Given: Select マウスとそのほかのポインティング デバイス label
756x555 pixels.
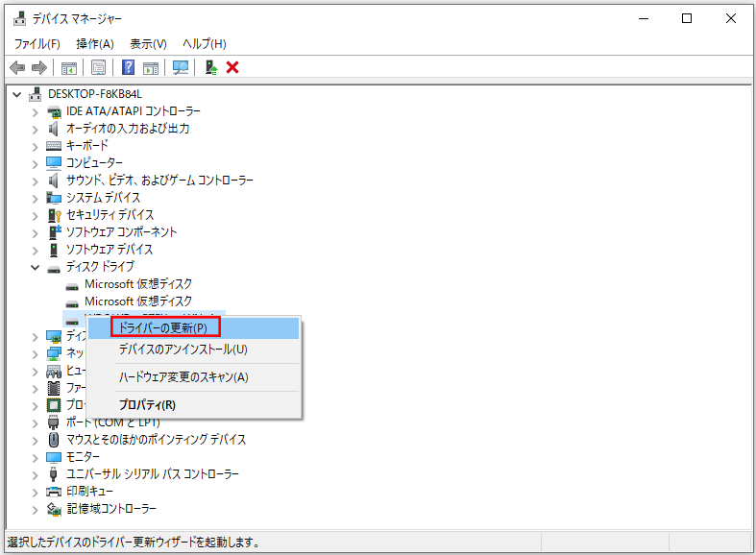Looking at the screenshot, I should coord(157,440).
